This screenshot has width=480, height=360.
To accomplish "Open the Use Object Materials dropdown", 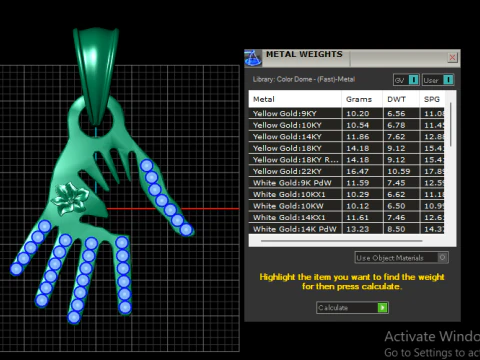I will [401, 258].
